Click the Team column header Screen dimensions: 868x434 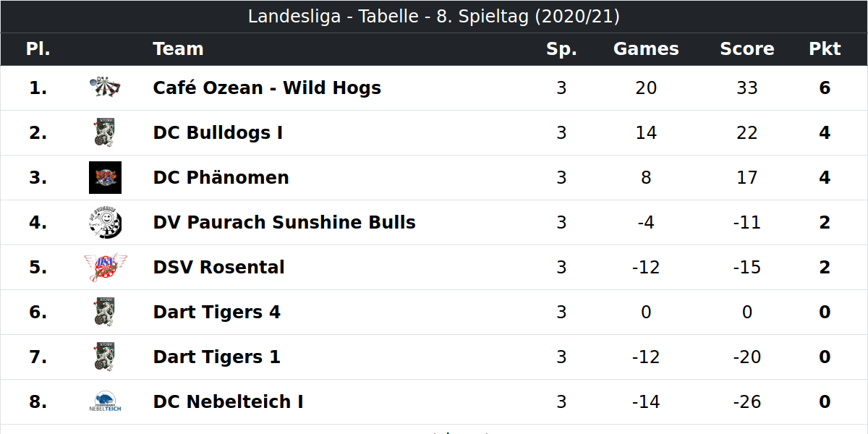[x=178, y=49]
